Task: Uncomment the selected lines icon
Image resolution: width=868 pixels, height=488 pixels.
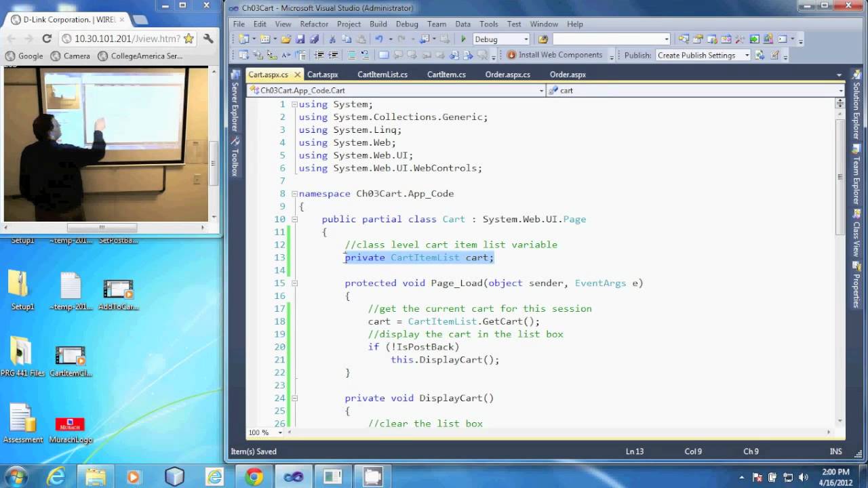Action: coord(365,55)
